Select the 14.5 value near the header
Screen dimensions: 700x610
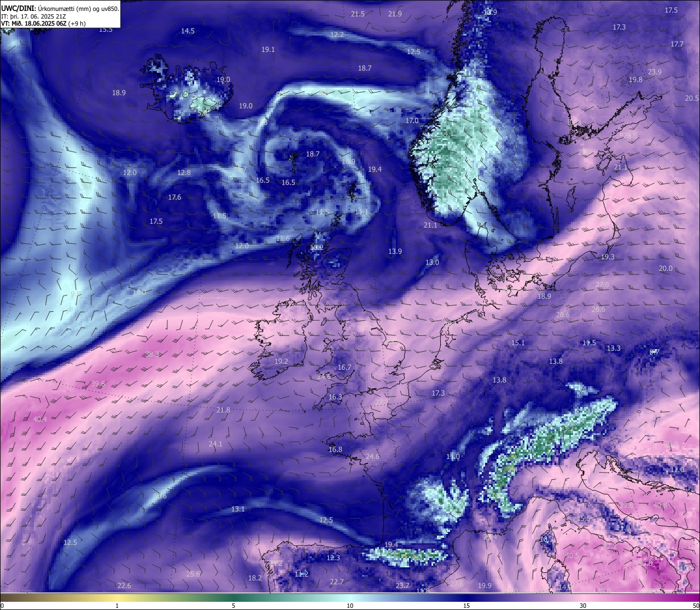[188, 31]
